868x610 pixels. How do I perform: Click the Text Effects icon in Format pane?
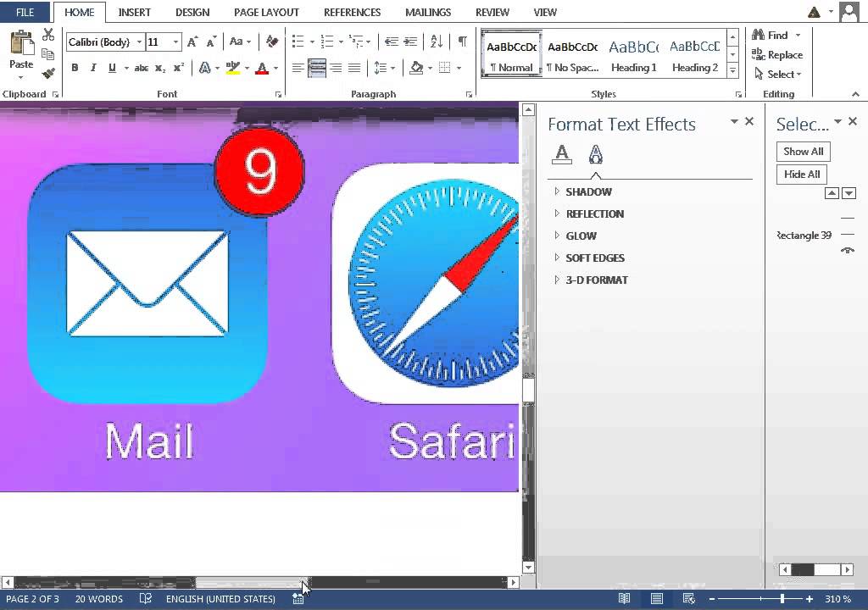click(596, 154)
